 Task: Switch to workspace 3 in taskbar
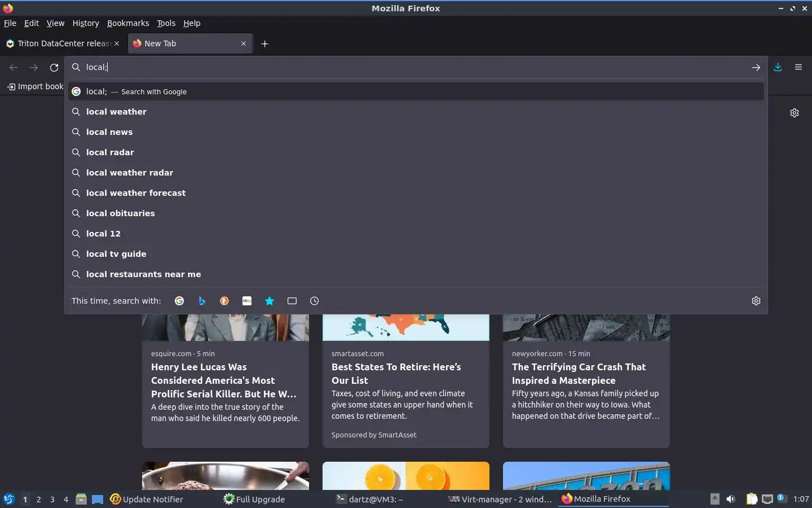point(52,500)
